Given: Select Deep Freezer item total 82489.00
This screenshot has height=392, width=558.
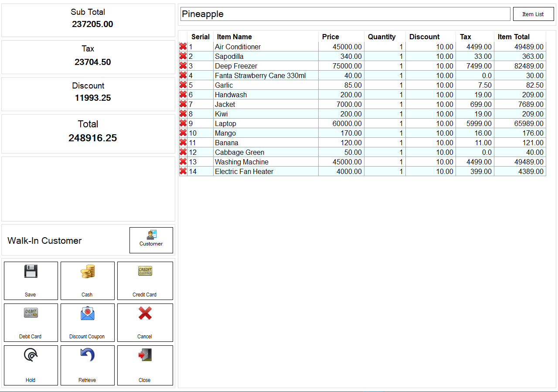Looking at the screenshot, I should point(520,66).
